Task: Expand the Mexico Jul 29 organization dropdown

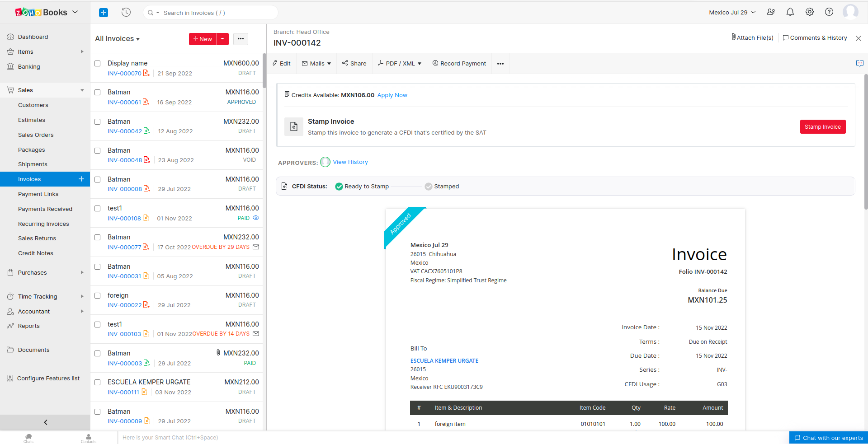Action: (x=731, y=12)
